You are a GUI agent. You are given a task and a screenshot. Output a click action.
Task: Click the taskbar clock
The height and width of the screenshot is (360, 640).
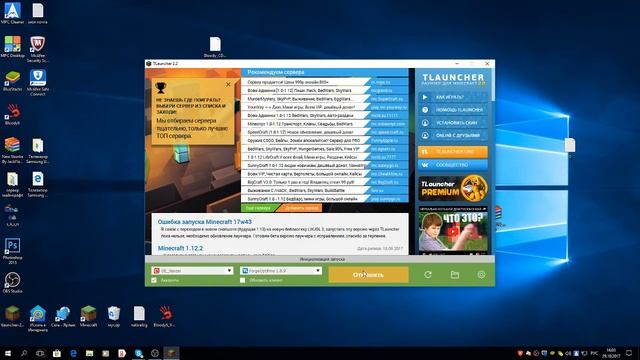[611, 353]
